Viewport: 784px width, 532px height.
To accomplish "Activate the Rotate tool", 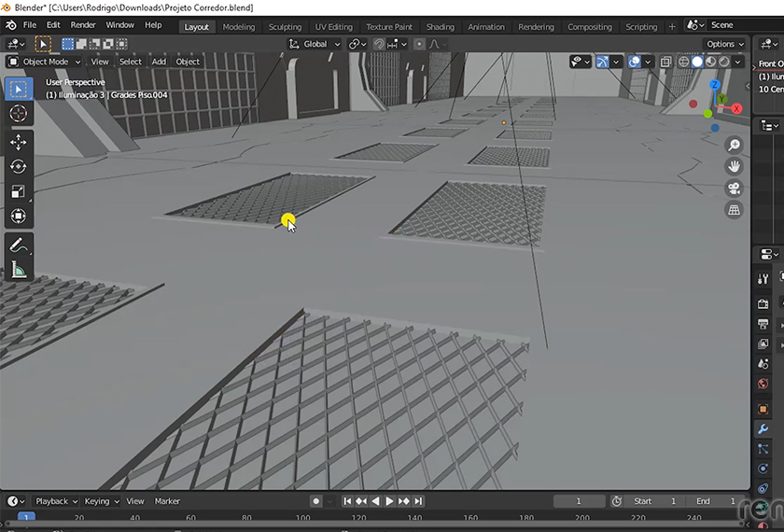I will (19, 167).
